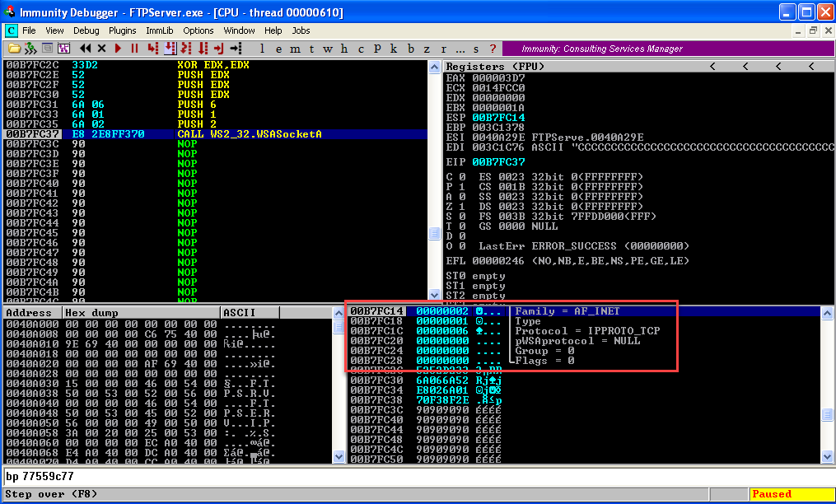Open the Debug menu

tap(86, 30)
